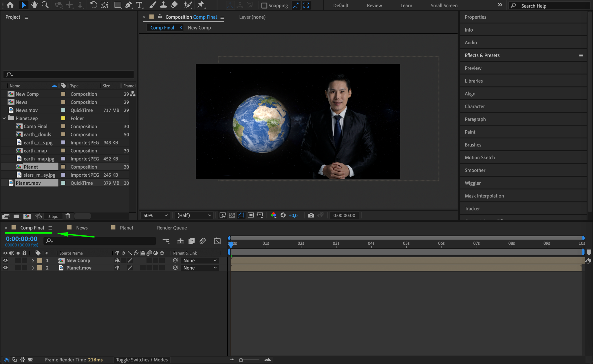Click the Delete trash icon in Project panel
This screenshot has height=364, width=593.
tap(68, 216)
